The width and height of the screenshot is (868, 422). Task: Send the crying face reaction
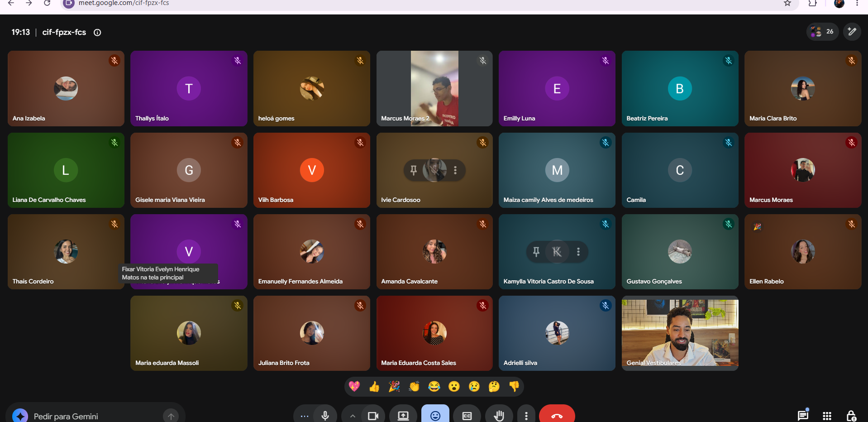click(474, 386)
